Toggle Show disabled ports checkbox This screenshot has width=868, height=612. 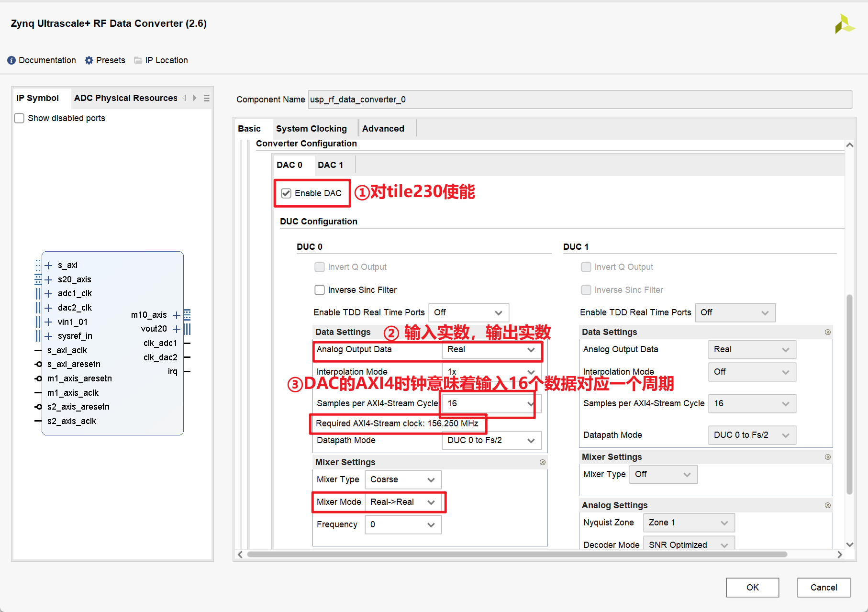coord(20,118)
